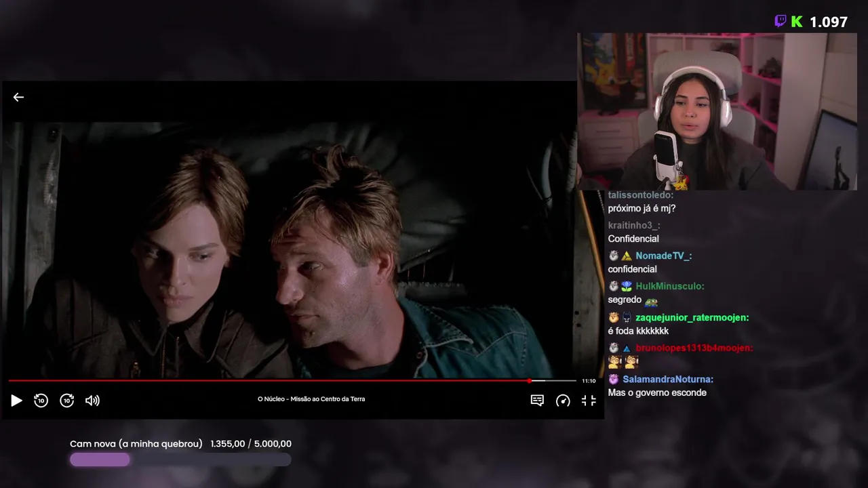Screen dimensions: 868x488
Task: Click the first emote in brunolopes' message
Action: (x=614, y=362)
